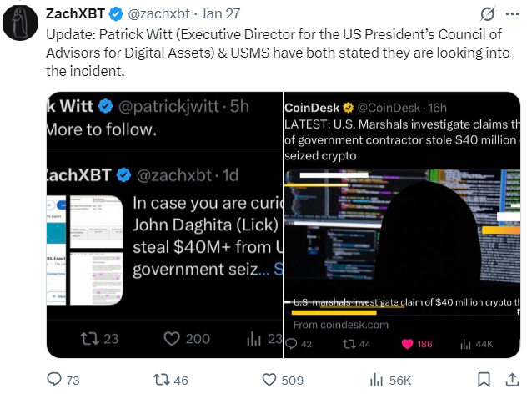Click the heart showing 200 in left image
The image size is (532, 394).
click(x=172, y=337)
